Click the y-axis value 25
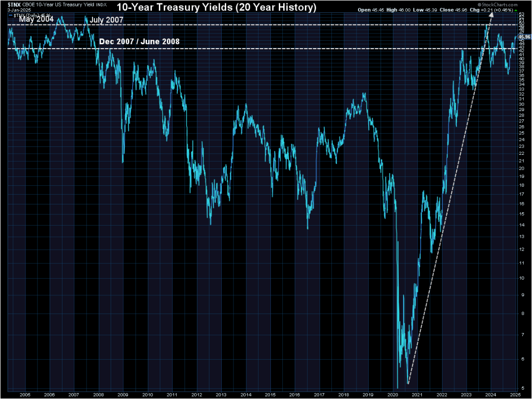The height and width of the screenshot is (399, 532). [x=522, y=133]
